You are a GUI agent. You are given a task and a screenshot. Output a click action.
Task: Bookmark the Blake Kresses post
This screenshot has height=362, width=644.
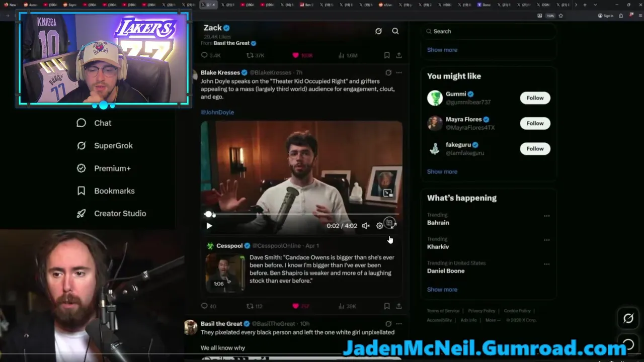(x=386, y=306)
